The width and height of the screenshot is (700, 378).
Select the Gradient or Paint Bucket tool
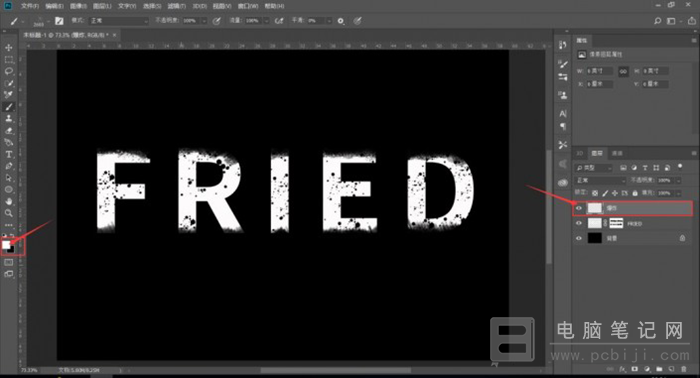[x=8, y=142]
